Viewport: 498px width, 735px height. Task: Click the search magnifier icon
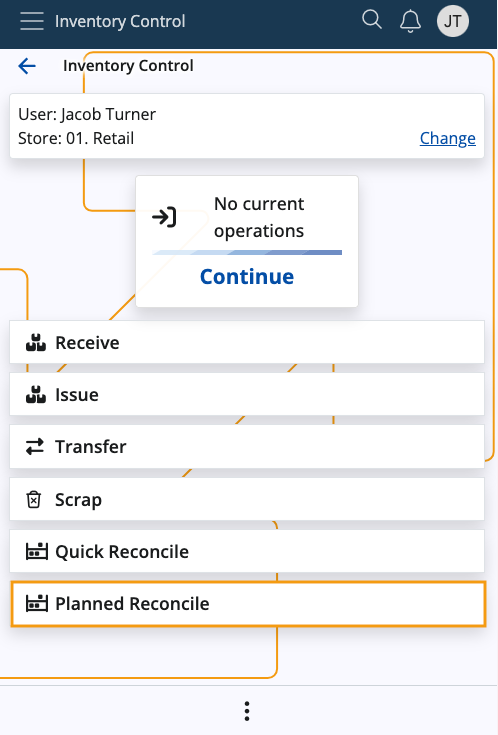372,20
